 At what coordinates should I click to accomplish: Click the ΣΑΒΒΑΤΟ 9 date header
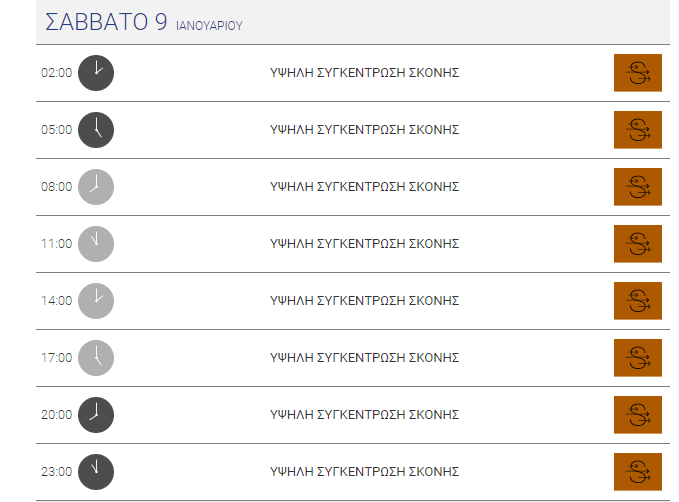tap(106, 22)
